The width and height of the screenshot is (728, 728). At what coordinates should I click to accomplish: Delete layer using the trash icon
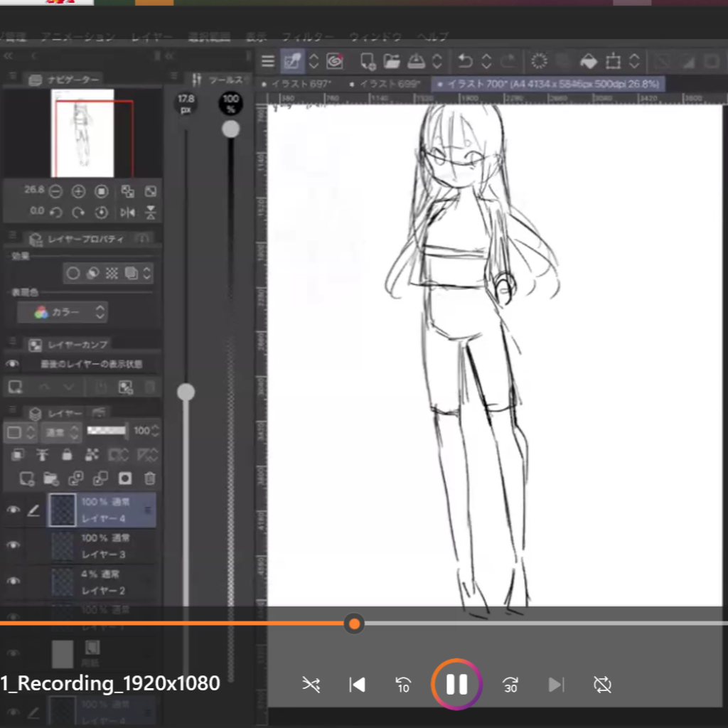point(150,478)
